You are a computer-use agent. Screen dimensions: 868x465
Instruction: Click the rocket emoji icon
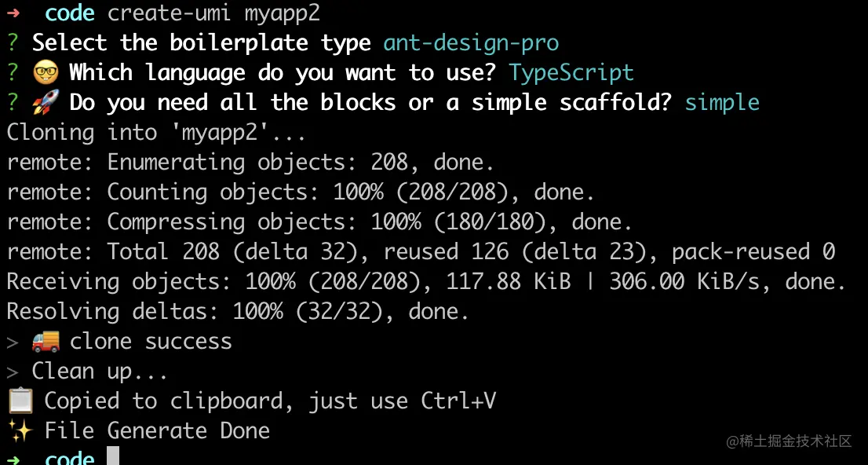[x=46, y=103]
